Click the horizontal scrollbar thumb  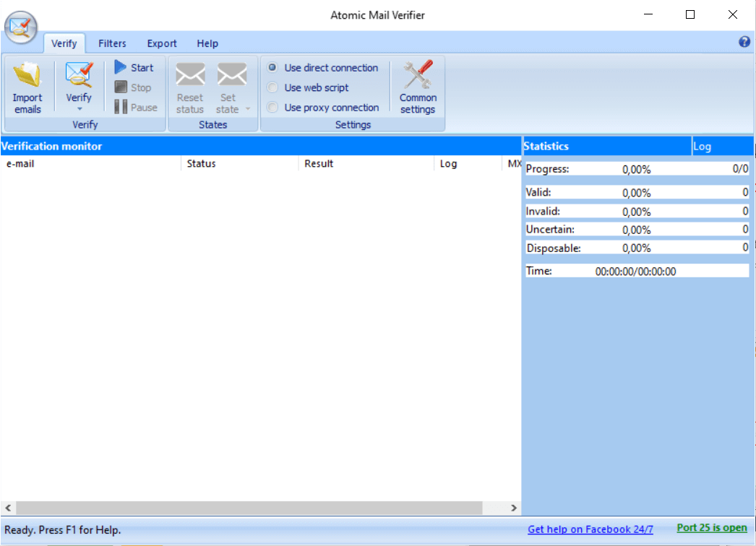249,508
